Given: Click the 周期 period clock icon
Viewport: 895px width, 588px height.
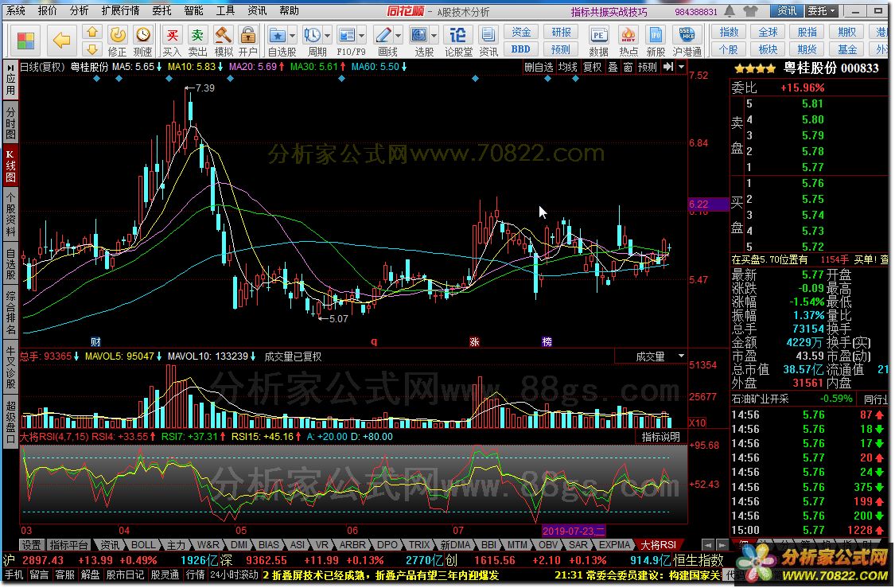Looking at the screenshot, I should pos(312,35).
